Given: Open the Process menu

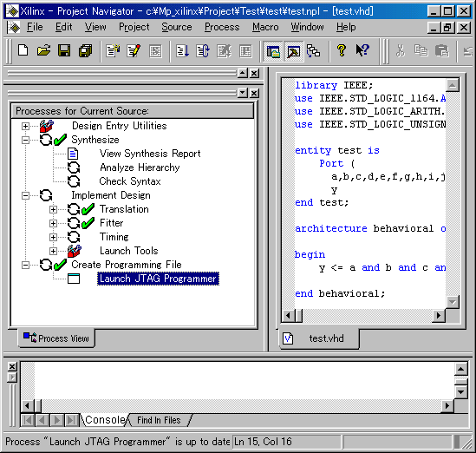Looking at the screenshot, I should (x=222, y=27).
